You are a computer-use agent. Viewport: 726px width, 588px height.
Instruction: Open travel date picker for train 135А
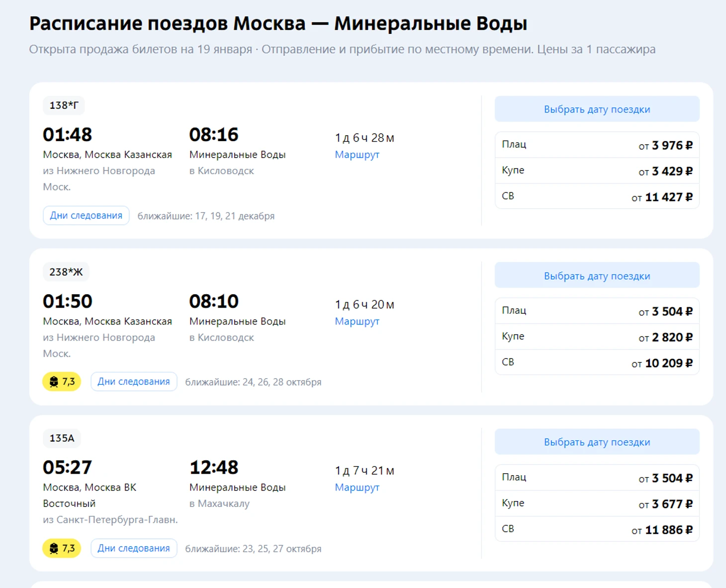click(x=596, y=442)
